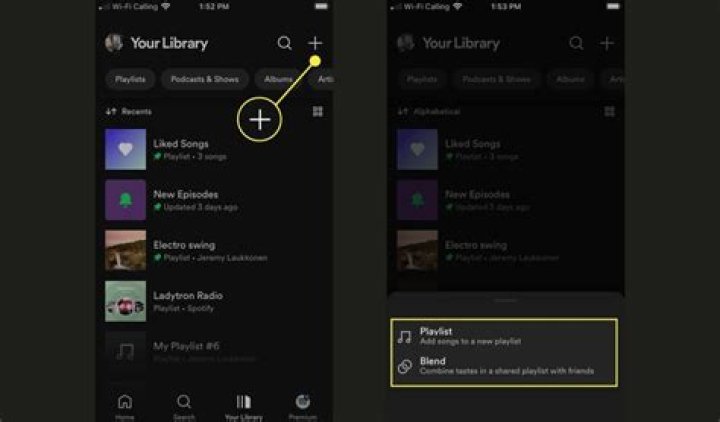This screenshot has height=422, width=720.
Task: Switch to grid view in left phone
Action: pos(317,112)
